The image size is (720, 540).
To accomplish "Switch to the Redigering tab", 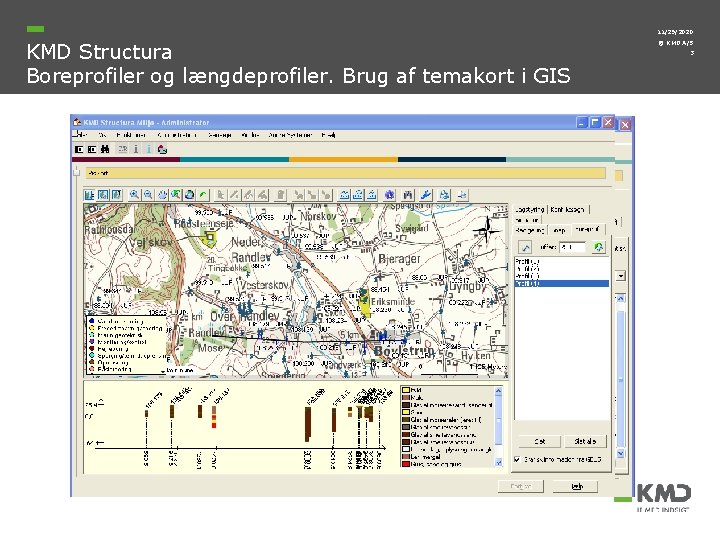I will (530, 230).
